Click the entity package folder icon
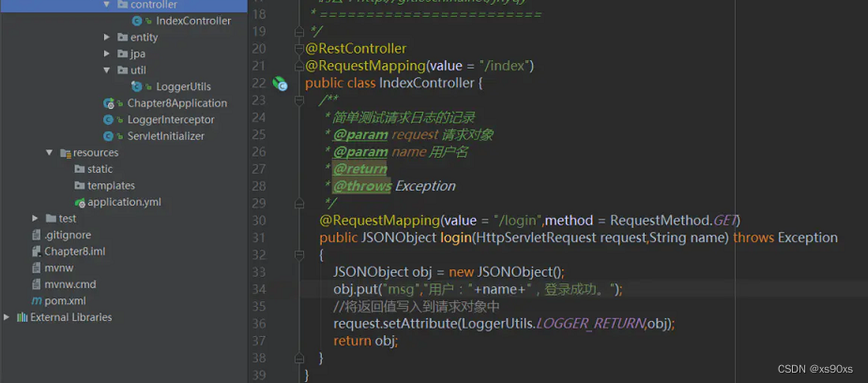 click(122, 38)
